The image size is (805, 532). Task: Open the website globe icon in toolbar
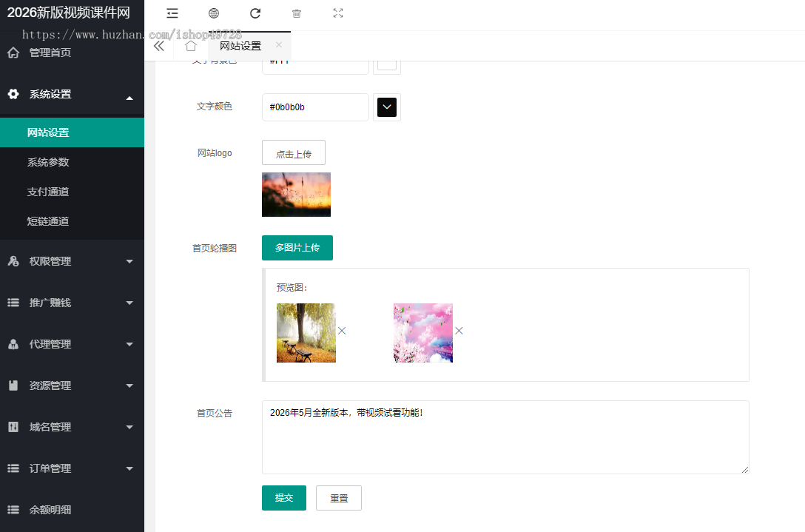214,13
